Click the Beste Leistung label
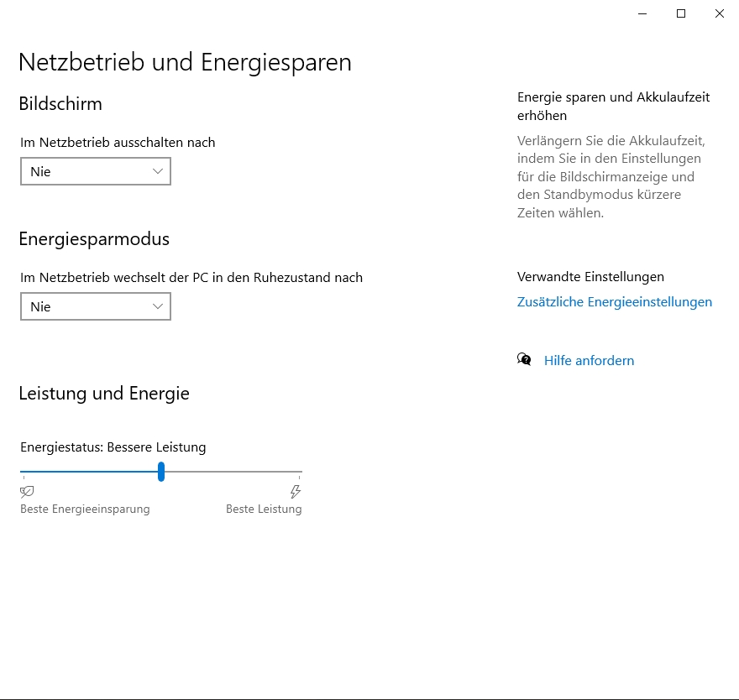 coord(264,509)
